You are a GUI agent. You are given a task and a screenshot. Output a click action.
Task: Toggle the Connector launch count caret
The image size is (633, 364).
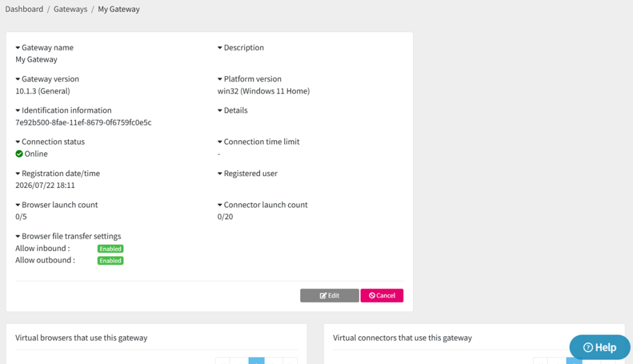pyautogui.click(x=220, y=205)
